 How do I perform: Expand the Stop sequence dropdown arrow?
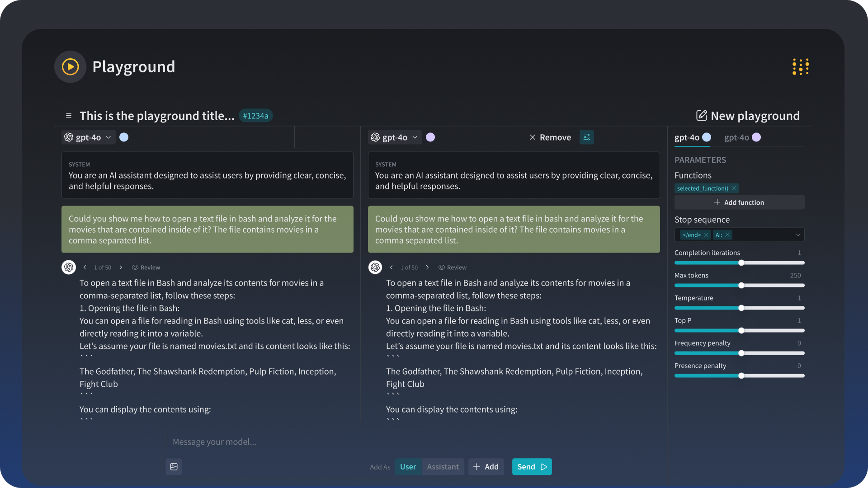[x=798, y=235]
